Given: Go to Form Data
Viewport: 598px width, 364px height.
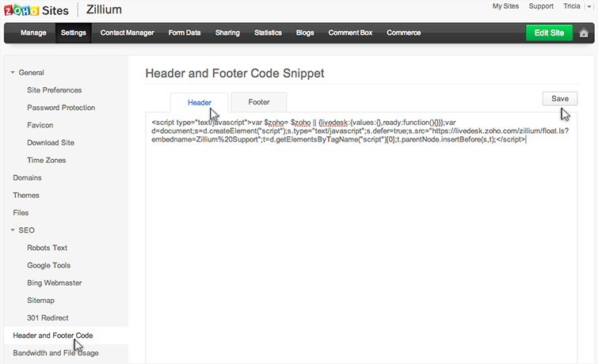Looking at the screenshot, I should click(185, 32).
